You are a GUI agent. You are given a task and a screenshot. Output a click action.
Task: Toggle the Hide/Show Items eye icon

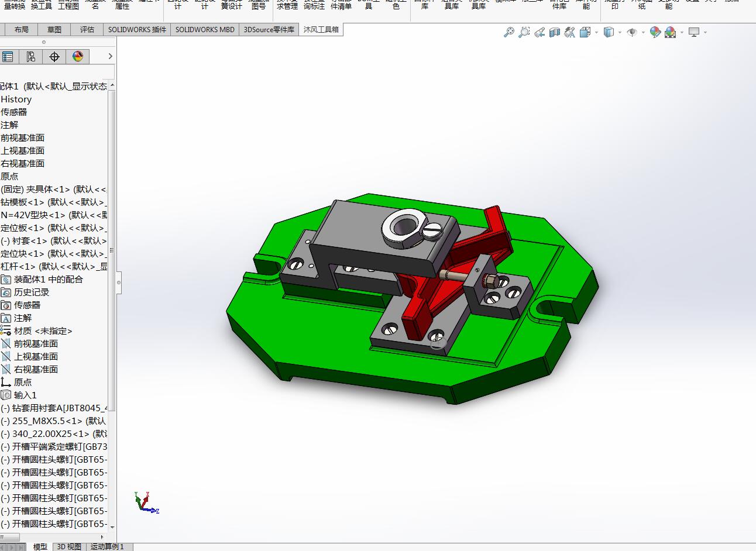[x=633, y=32]
